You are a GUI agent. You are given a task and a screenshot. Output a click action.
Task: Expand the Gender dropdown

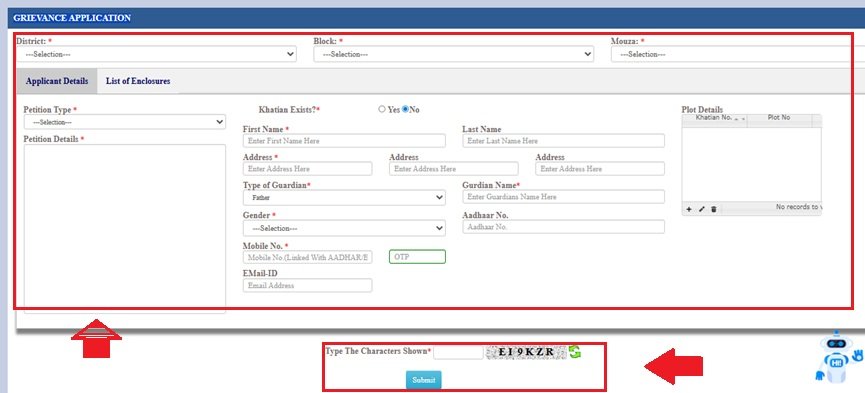pos(344,228)
